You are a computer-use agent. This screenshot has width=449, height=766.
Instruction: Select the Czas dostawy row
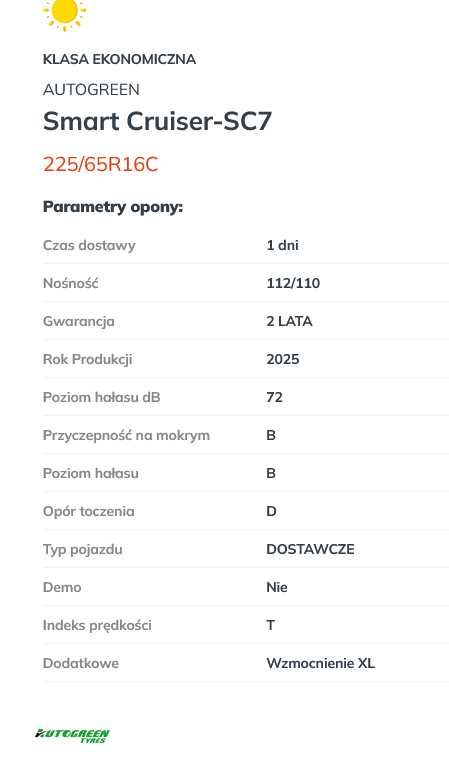(x=246, y=245)
